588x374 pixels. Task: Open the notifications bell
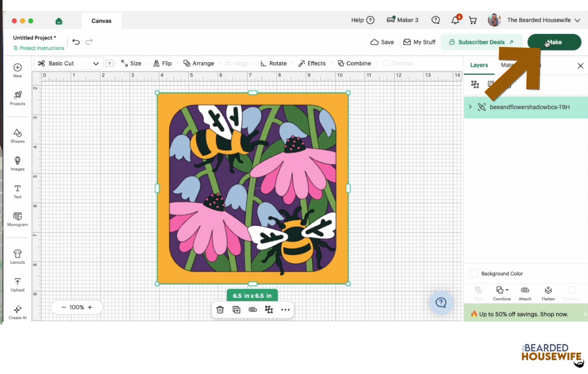pyautogui.click(x=456, y=20)
